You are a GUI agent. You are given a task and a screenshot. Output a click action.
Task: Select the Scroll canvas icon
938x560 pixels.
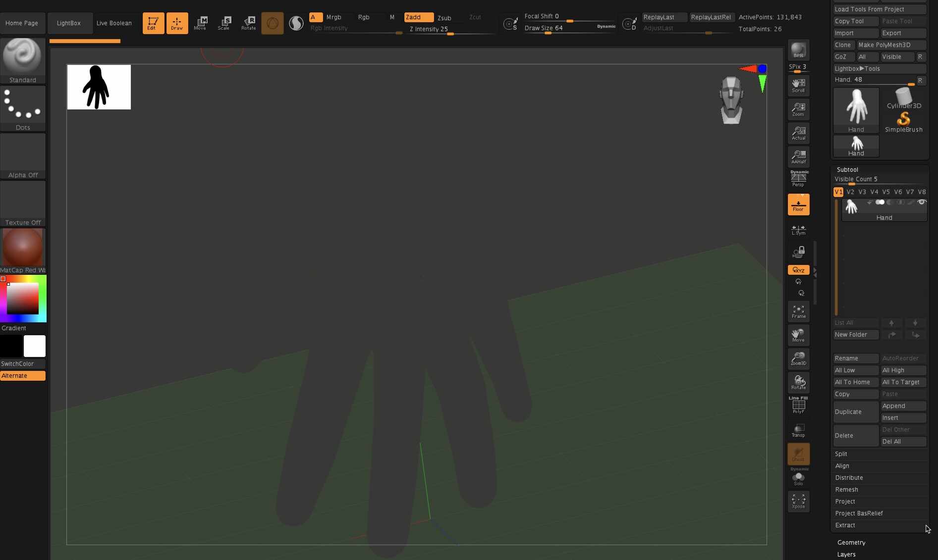point(798,86)
